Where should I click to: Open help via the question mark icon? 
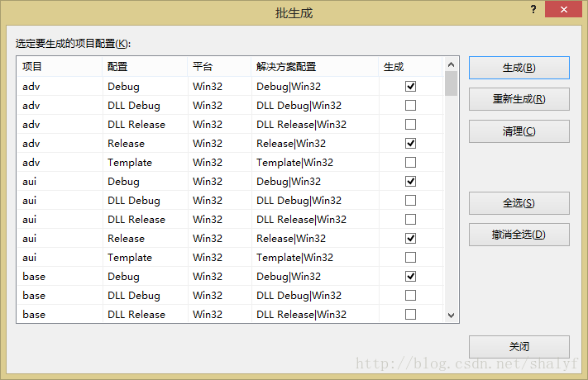pos(533,9)
